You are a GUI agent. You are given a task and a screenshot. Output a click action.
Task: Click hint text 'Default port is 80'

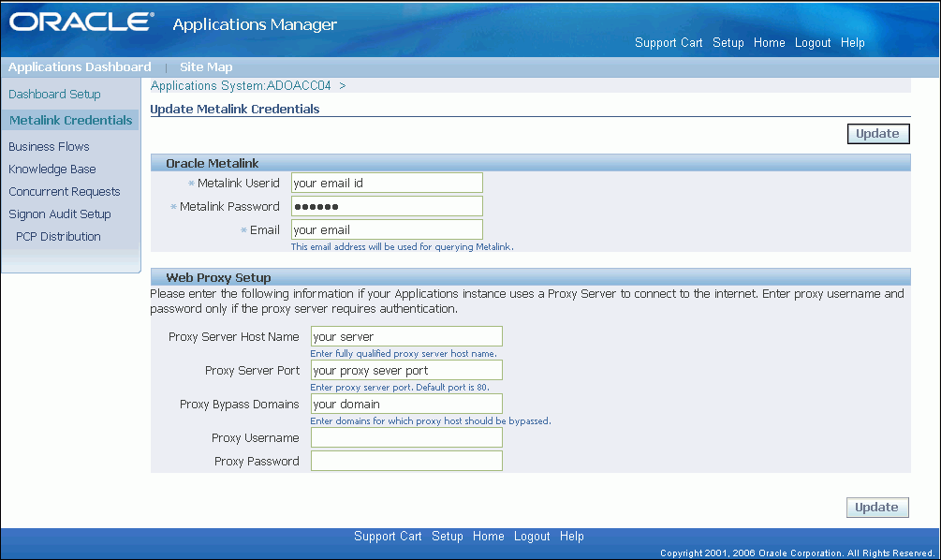[x=452, y=387]
